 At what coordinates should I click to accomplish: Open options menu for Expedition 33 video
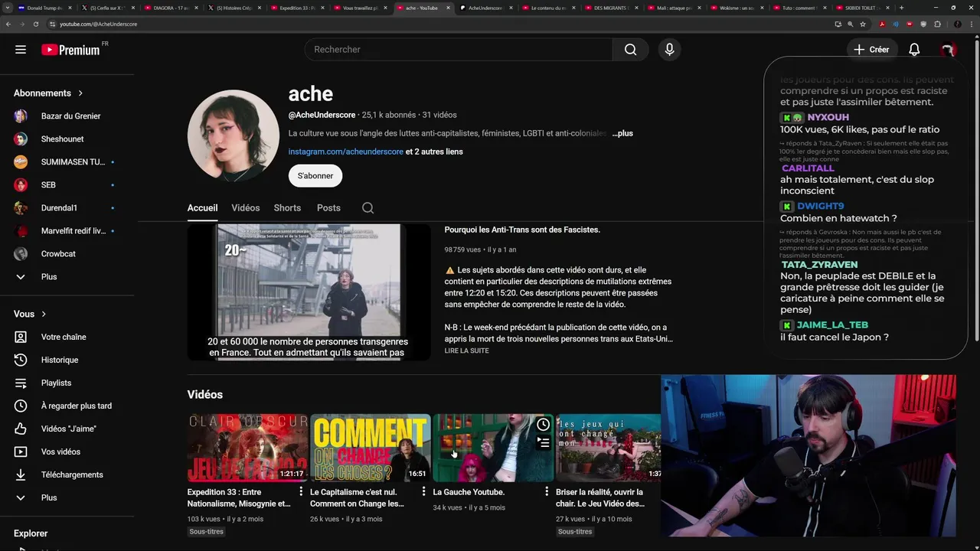[301, 492]
